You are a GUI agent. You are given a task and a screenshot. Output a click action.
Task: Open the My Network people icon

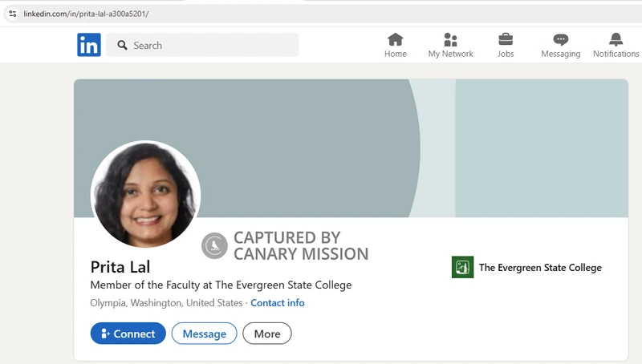coord(450,39)
